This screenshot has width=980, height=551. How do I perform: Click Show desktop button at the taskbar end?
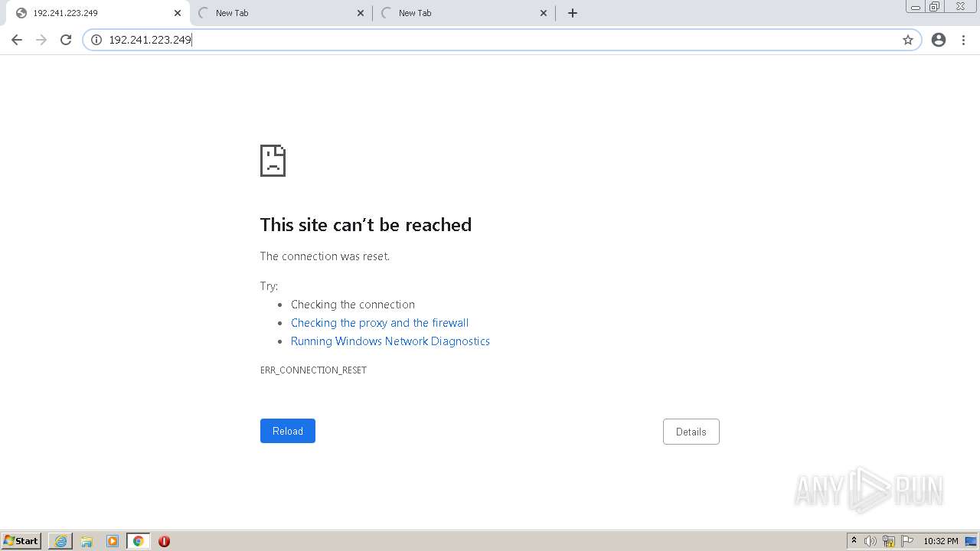point(971,541)
